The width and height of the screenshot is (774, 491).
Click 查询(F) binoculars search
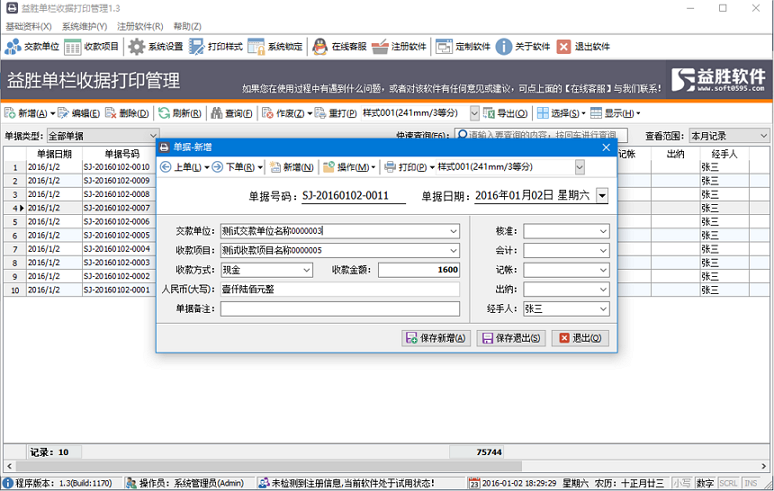pos(232,113)
